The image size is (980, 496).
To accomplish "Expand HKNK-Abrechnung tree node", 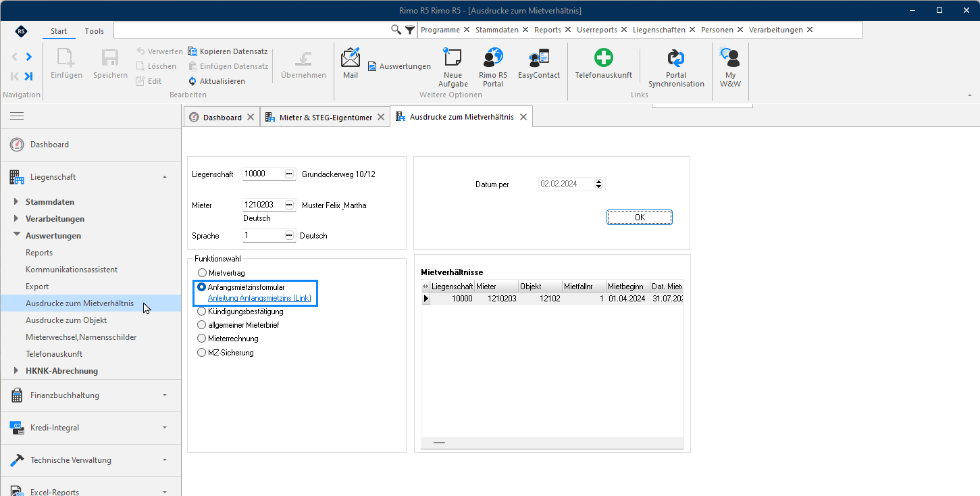I will pyautogui.click(x=17, y=370).
